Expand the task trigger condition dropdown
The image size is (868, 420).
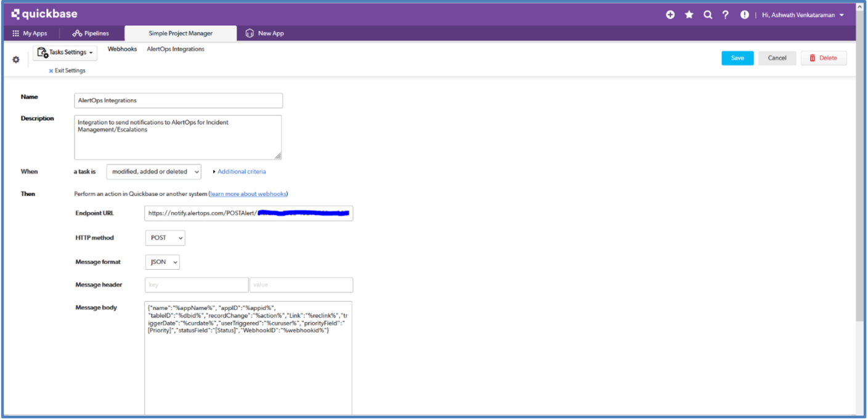[154, 172]
